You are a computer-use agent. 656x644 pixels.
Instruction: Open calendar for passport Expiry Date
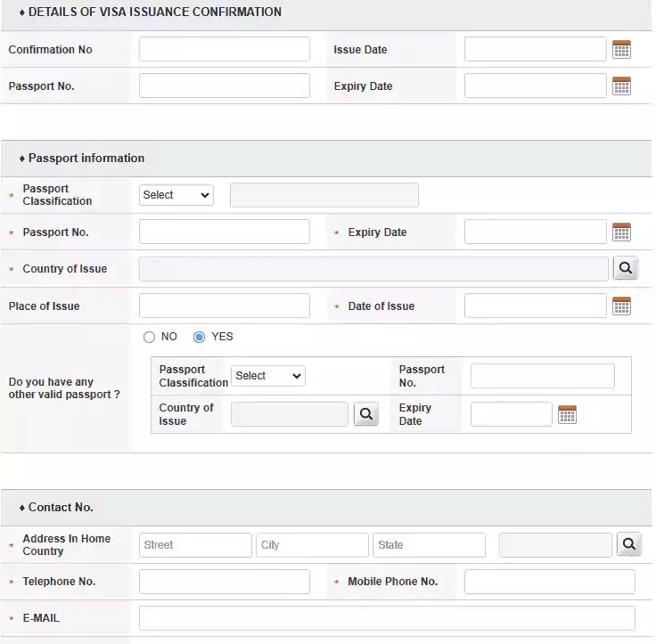pyautogui.click(x=621, y=232)
